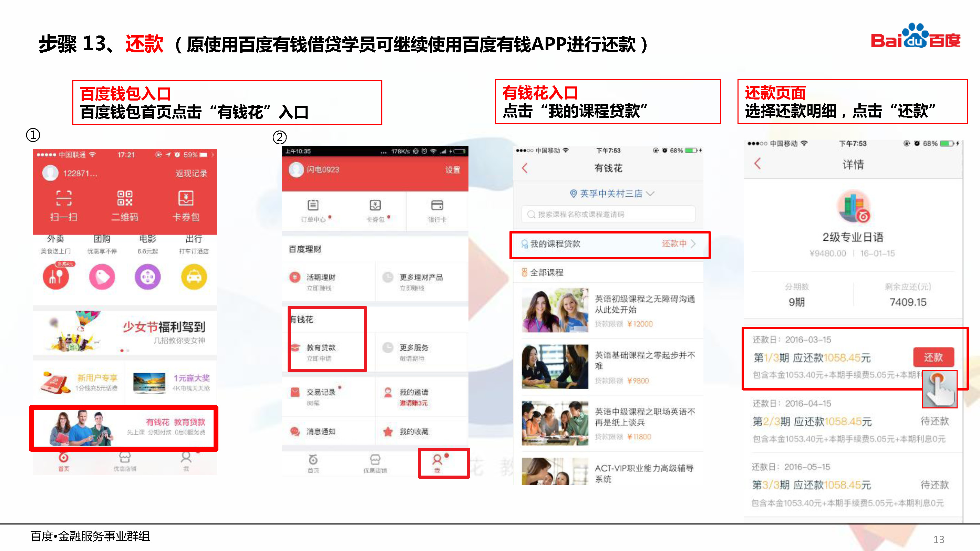Tap 返现记录 link in wallet header
Image resolution: width=980 pixels, height=551 pixels.
191,174
